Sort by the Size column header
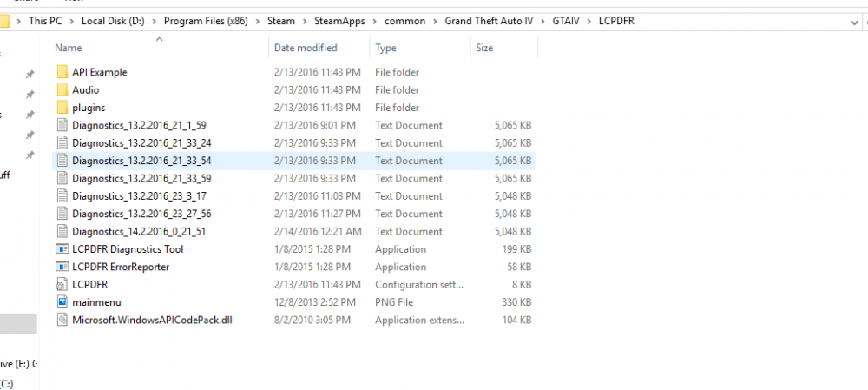Viewport: 868px width, 390px height. 484,48
